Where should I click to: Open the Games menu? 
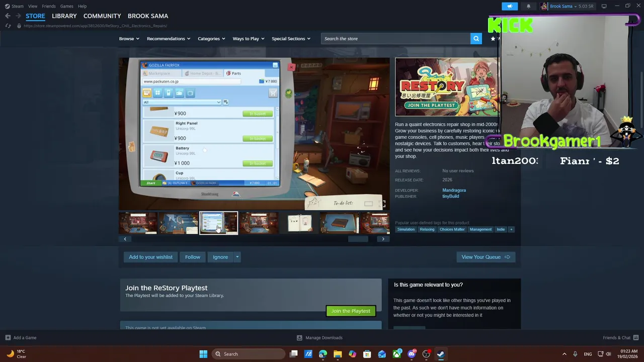pos(67,6)
